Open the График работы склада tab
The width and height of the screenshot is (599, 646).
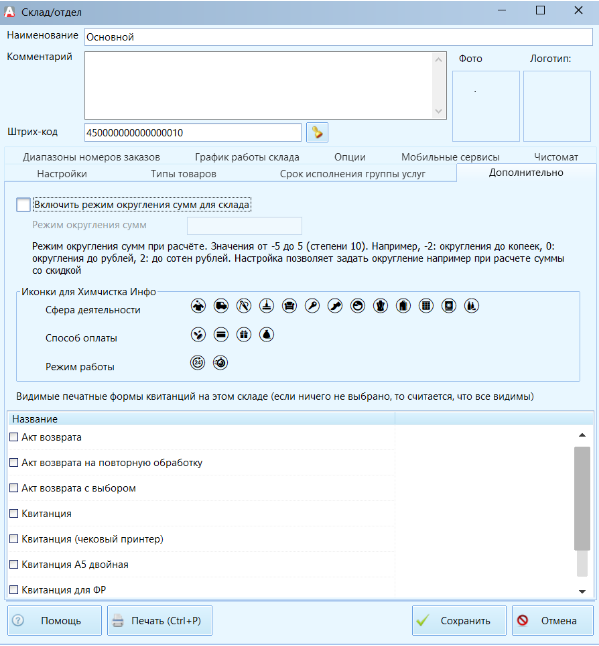[x=247, y=157]
